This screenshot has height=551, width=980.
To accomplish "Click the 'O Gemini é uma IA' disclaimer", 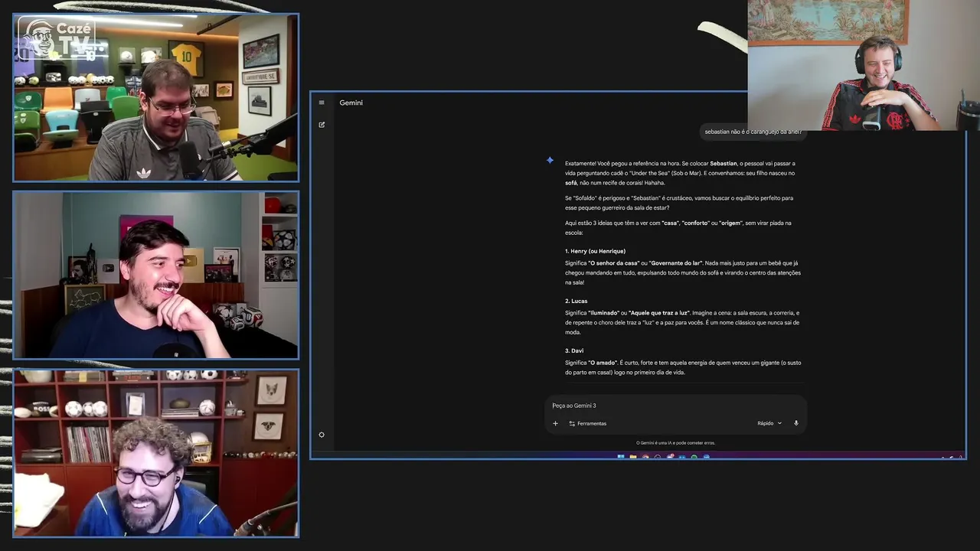I will pyautogui.click(x=675, y=443).
